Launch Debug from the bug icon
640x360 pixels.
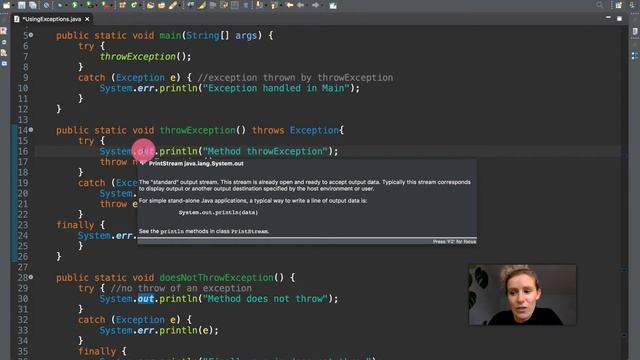point(60,5)
